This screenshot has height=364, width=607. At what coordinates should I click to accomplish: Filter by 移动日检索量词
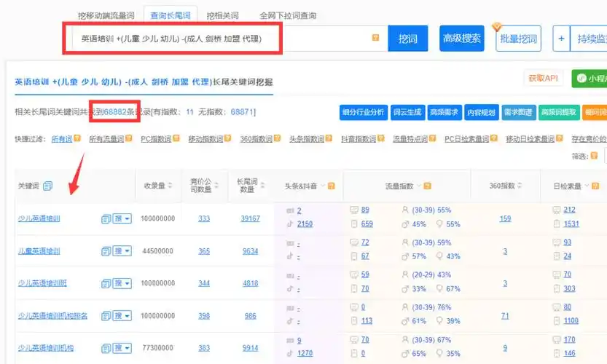tap(530, 139)
